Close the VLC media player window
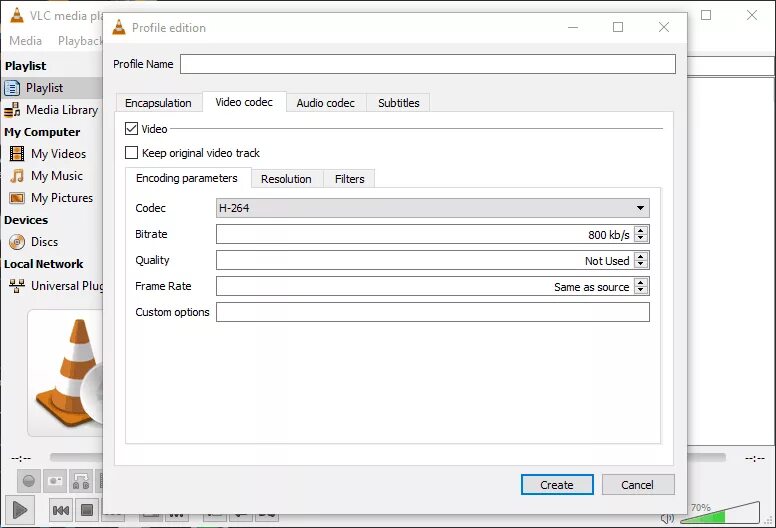This screenshot has height=528, width=776. (752, 15)
